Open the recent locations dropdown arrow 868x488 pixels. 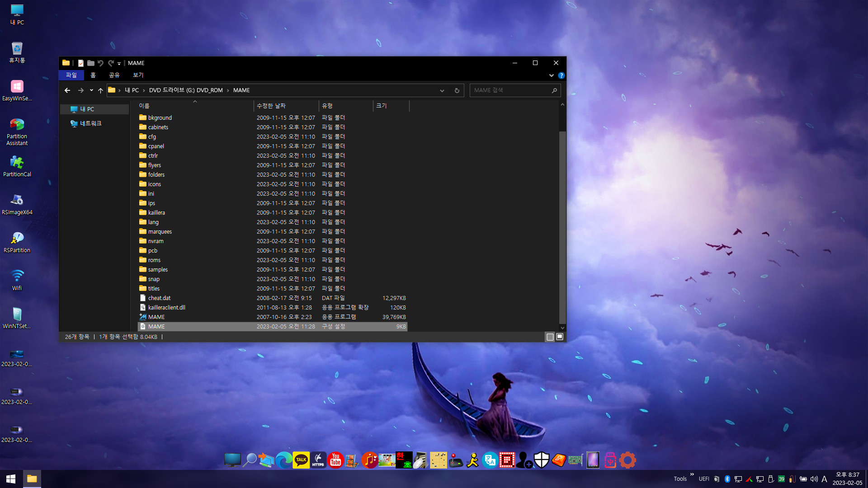tap(91, 90)
